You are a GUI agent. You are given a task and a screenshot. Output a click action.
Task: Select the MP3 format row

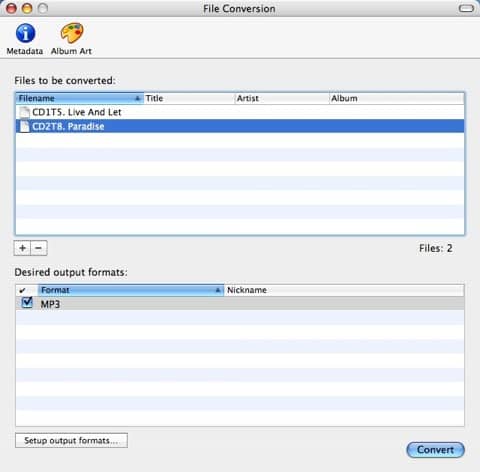(240, 304)
